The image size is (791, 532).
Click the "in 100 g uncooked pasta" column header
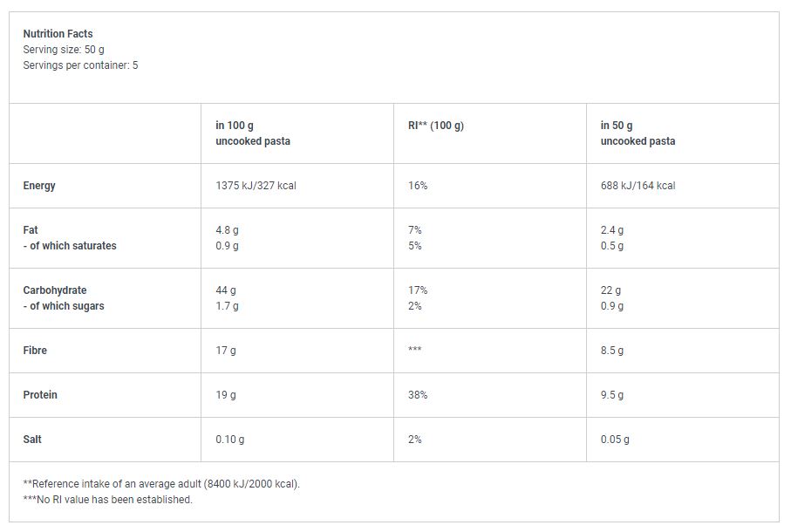click(253, 133)
